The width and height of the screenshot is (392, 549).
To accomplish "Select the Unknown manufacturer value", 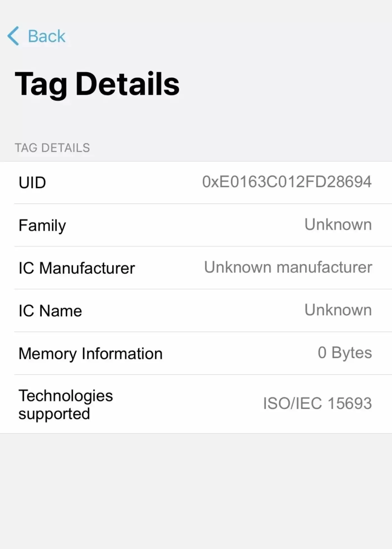I will [x=288, y=267].
